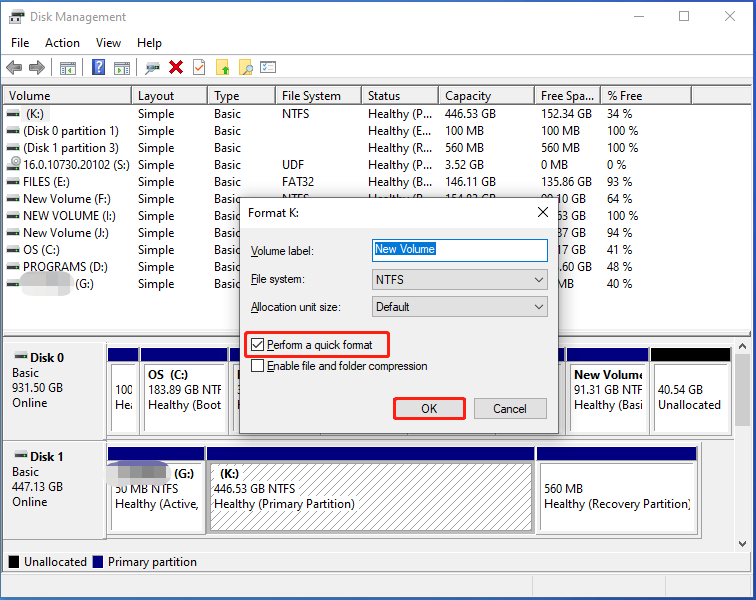Click the folder with green arrow icon
Screen dimensions: 756x600
[223, 67]
